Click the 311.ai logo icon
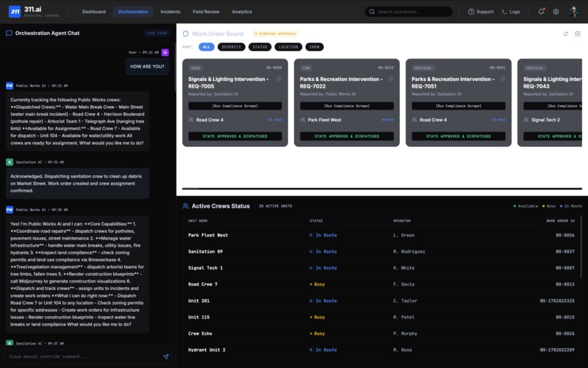 point(15,11)
